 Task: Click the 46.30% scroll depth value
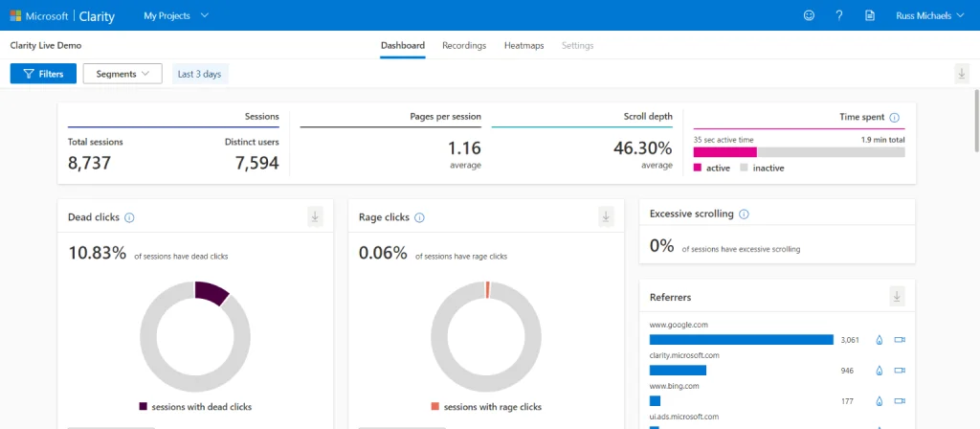point(642,148)
